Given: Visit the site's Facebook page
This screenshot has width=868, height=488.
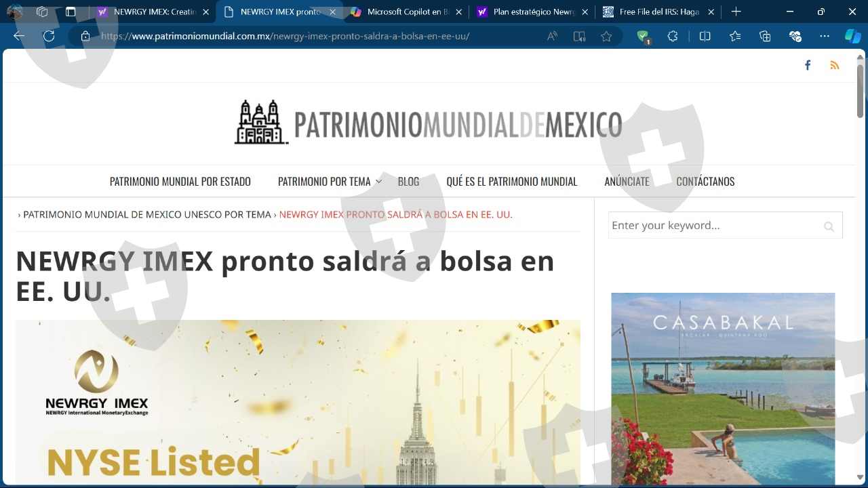Looking at the screenshot, I should tap(808, 65).
